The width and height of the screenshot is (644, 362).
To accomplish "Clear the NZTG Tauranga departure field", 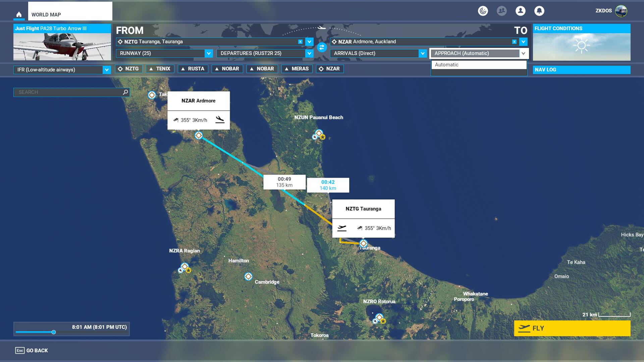I will pos(300,42).
